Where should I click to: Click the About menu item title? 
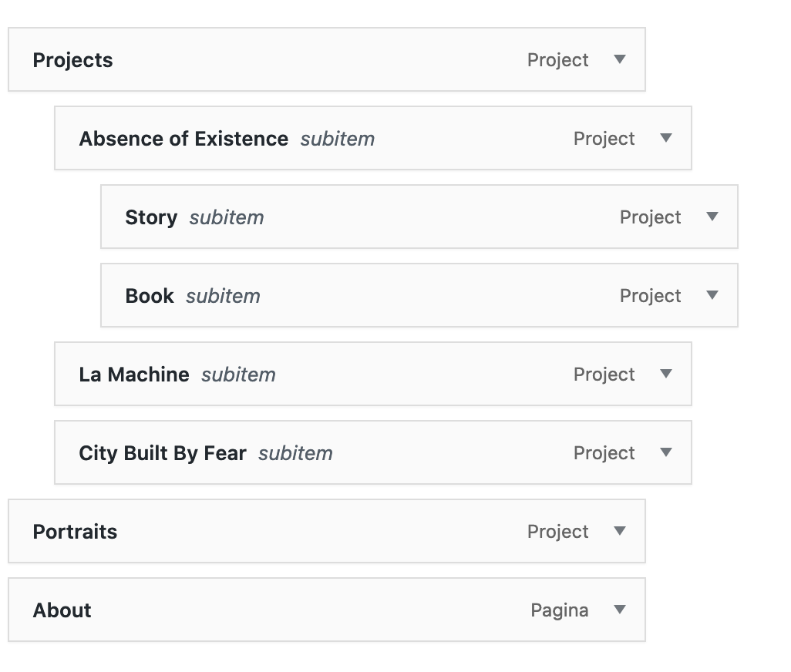pos(62,611)
